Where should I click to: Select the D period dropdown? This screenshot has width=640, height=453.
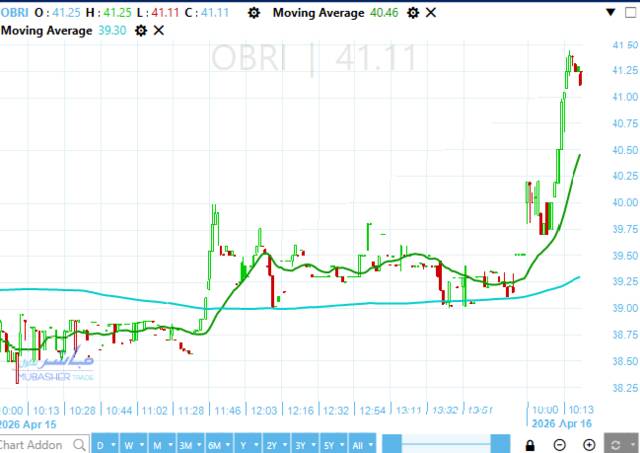point(105,444)
